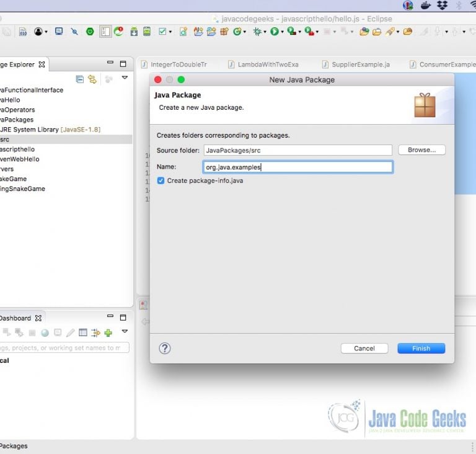Click the table columns icon in Dashboard

tap(83, 333)
